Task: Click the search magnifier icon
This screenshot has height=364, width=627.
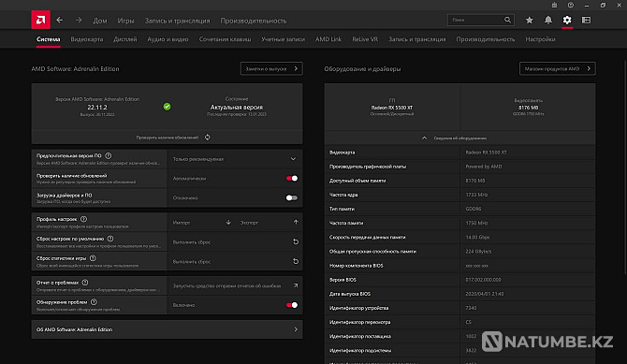Action: click(x=507, y=20)
